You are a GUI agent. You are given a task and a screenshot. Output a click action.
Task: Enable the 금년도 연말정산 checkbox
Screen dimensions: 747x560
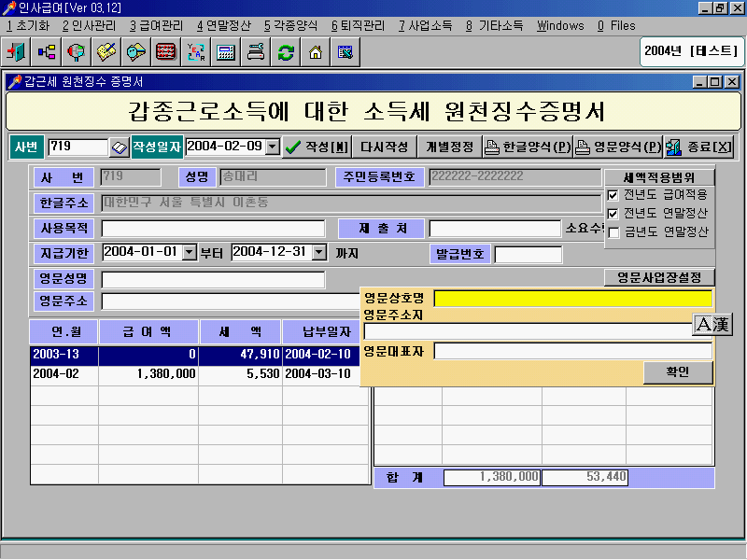pyautogui.click(x=613, y=232)
